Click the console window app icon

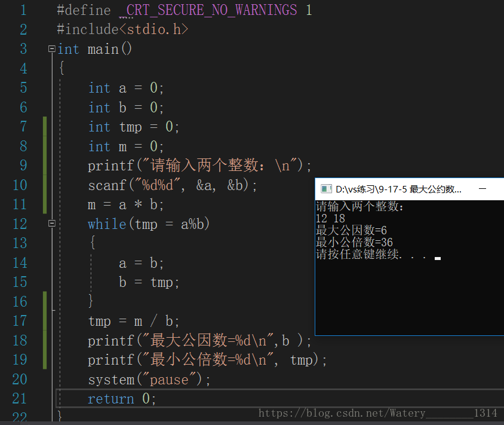[x=326, y=189]
